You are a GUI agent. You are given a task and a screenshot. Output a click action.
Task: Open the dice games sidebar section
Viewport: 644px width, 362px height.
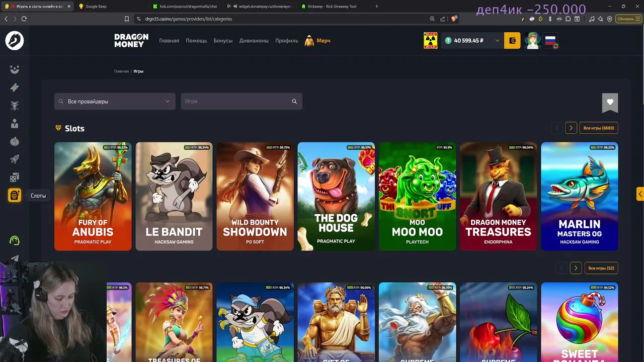click(15, 177)
